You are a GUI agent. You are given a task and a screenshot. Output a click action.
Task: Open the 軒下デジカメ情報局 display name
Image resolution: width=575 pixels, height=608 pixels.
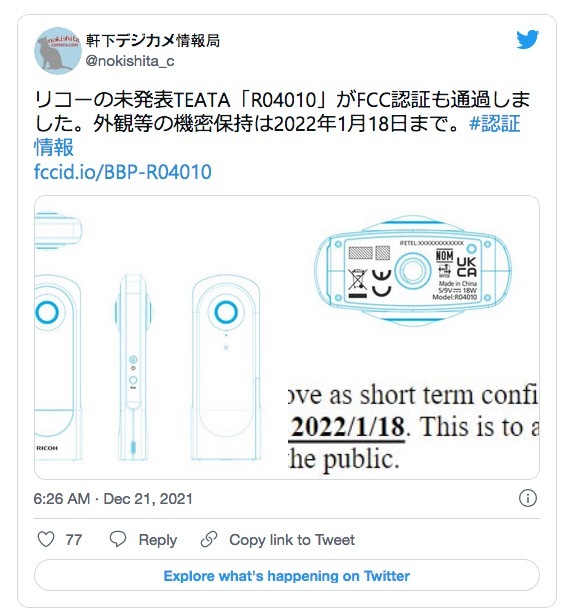pyautogui.click(x=153, y=40)
